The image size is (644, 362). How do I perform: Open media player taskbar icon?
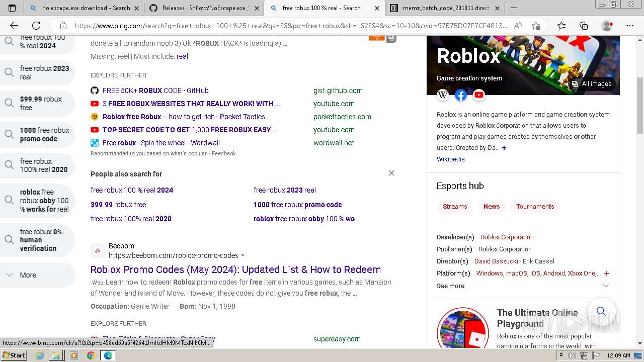point(74,355)
